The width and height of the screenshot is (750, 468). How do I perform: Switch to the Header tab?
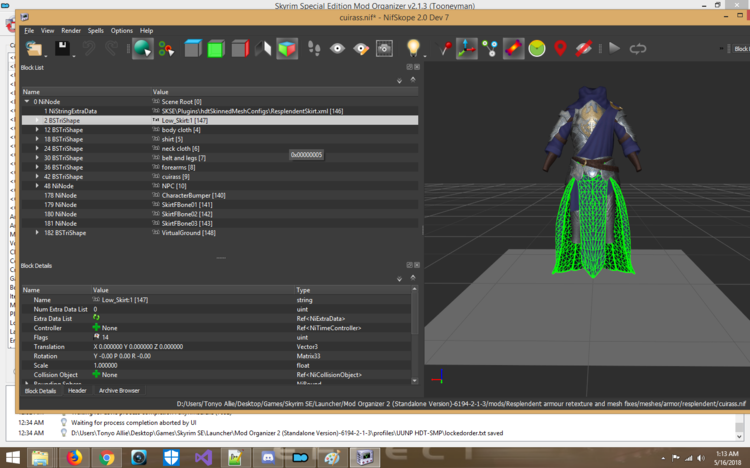coord(77,391)
